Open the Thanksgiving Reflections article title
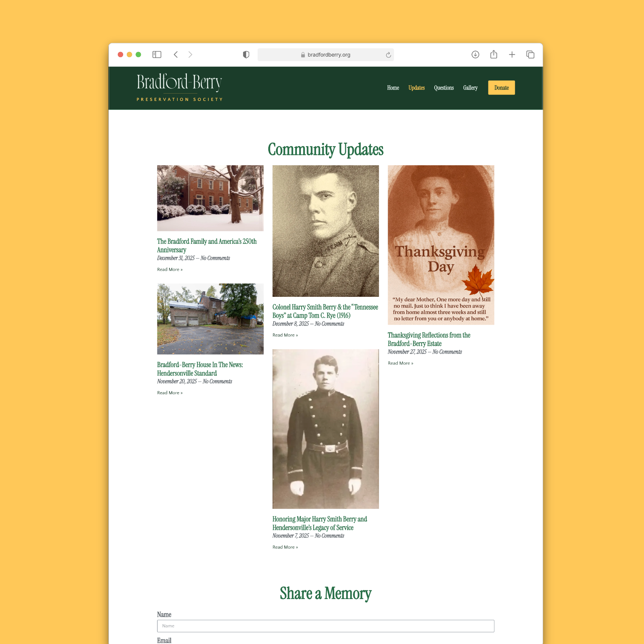The height and width of the screenshot is (644, 644). [x=429, y=339]
